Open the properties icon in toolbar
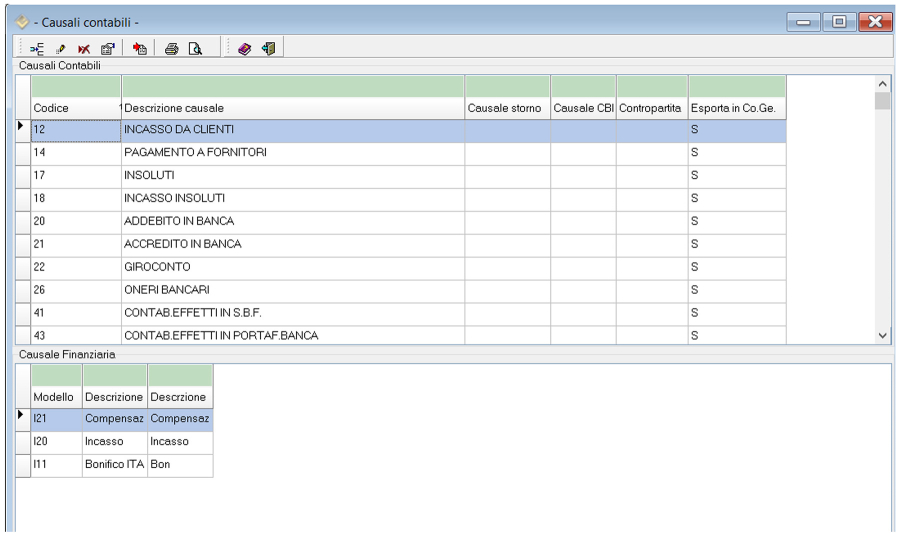The image size is (900, 536). [x=106, y=48]
